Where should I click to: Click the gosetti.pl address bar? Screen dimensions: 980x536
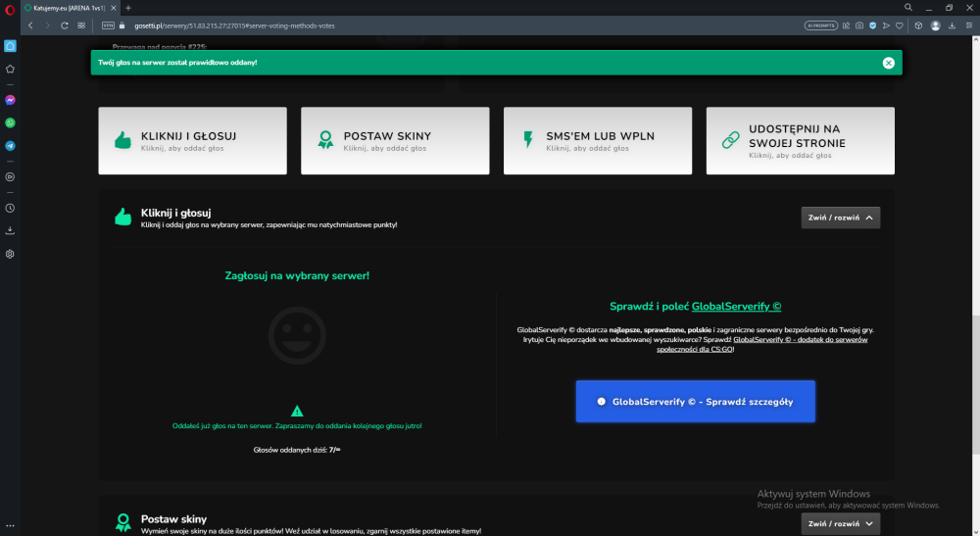click(234, 25)
